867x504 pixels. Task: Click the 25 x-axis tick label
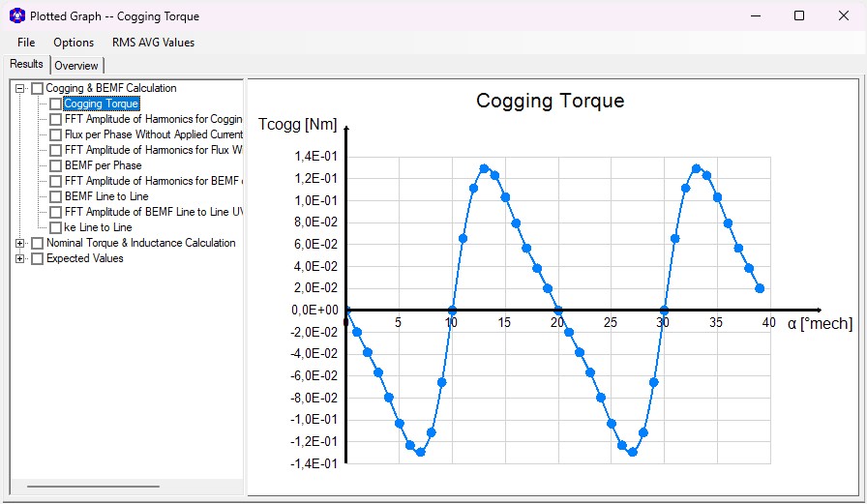coord(610,323)
